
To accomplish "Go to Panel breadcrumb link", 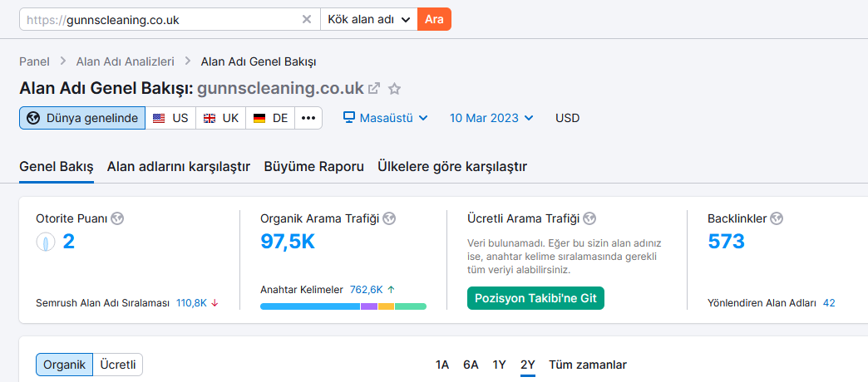I will point(34,61).
